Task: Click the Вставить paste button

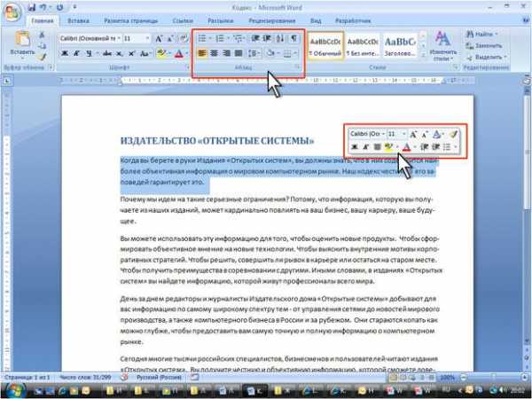Action: coord(22,45)
